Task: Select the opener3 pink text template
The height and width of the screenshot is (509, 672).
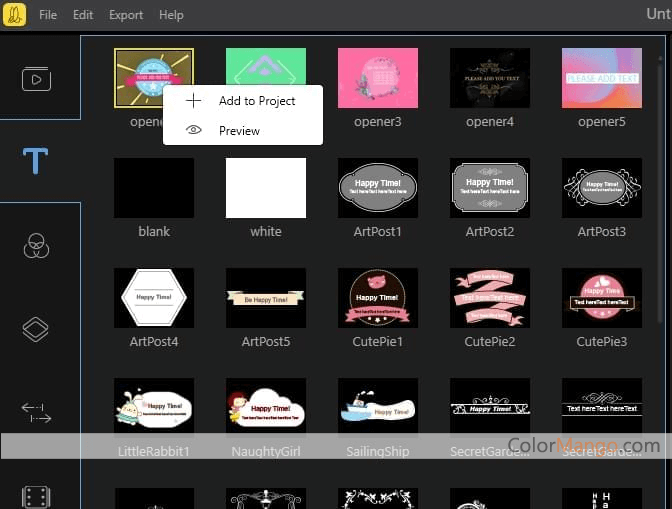Action: point(378,78)
